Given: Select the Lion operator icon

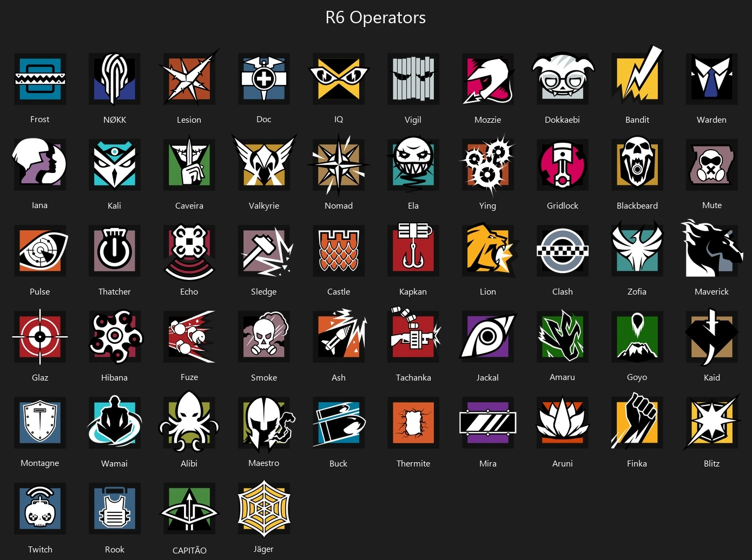Looking at the screenshot, I should pos(489,250).
